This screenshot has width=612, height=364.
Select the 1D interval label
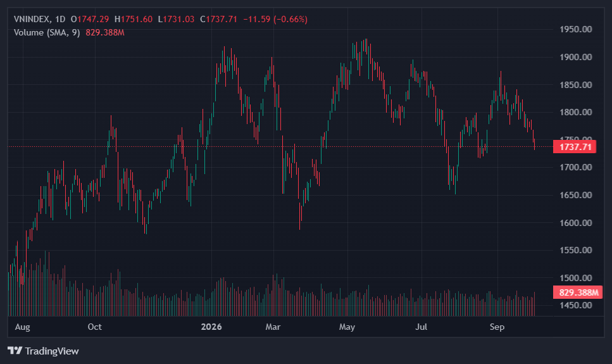click(60, 19)
